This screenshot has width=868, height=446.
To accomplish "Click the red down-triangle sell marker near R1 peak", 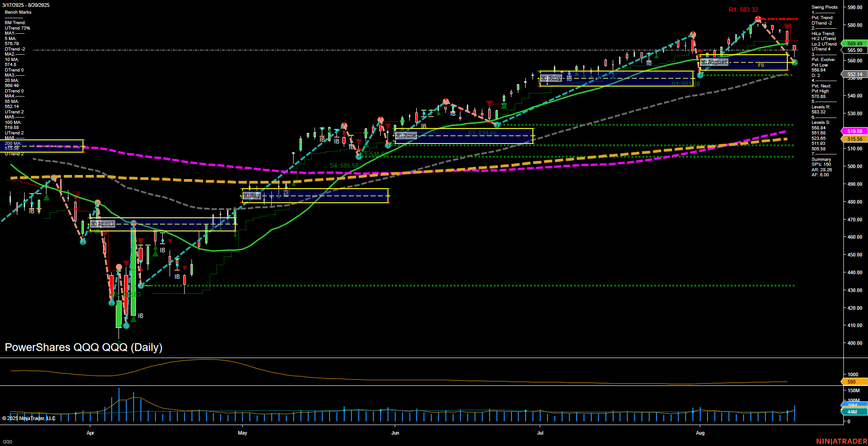I will [786, 27].
